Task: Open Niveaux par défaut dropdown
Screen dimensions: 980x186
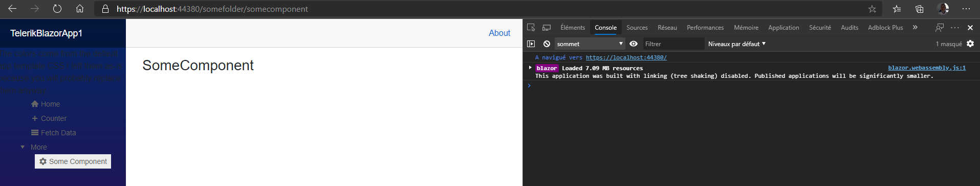Action: pyautogui.click(x=736, y=44)
